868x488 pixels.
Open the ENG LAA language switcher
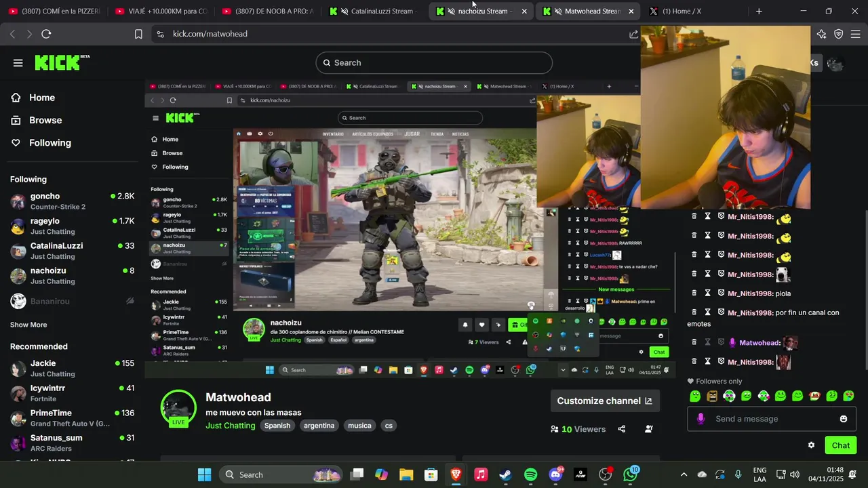pos(760,474)
